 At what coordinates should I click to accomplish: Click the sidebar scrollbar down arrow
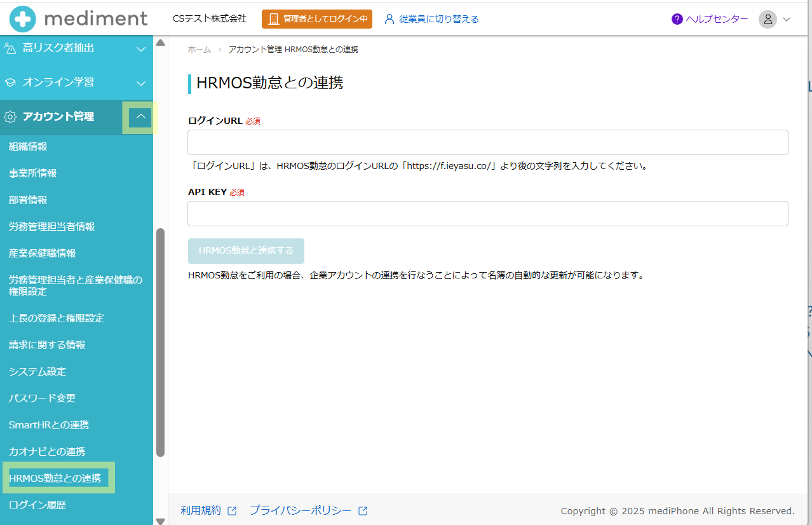pyautogui.click(x=160, y=521)
